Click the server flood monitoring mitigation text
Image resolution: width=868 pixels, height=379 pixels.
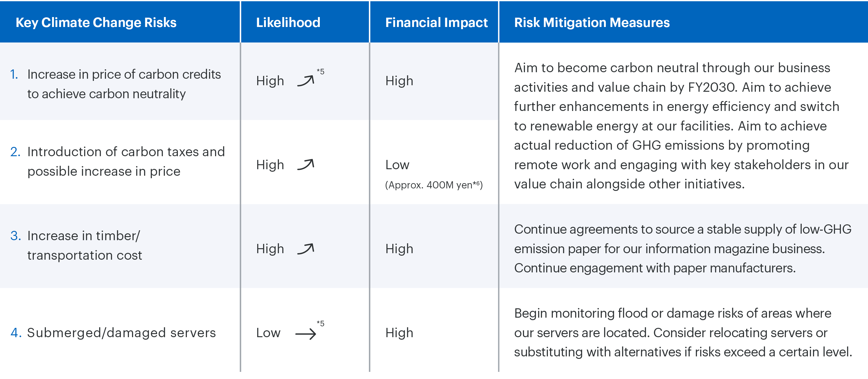pyautogui.click(x=682, y=333)
